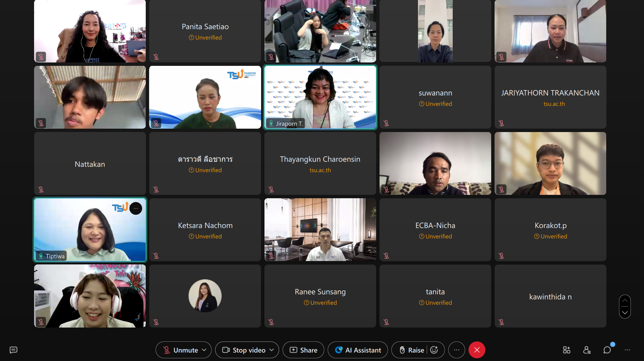
Task: Leave the meeting with red X
Action: (x=477, y=350)
